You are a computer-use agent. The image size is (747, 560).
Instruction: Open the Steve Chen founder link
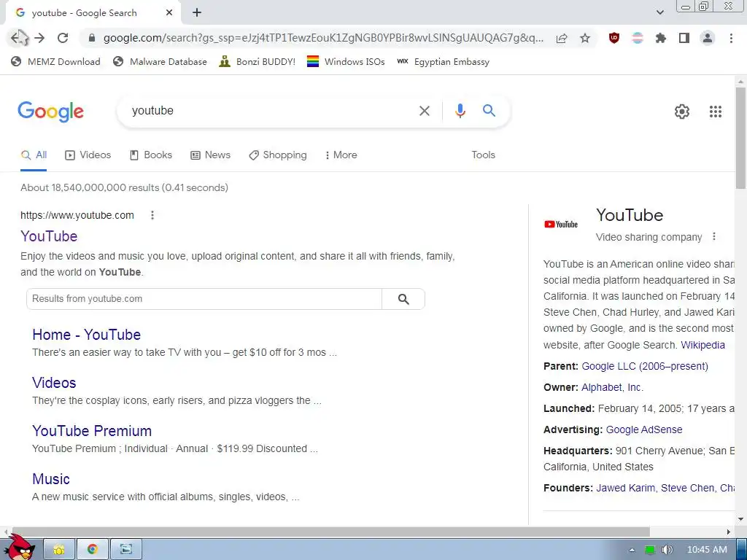687,488
